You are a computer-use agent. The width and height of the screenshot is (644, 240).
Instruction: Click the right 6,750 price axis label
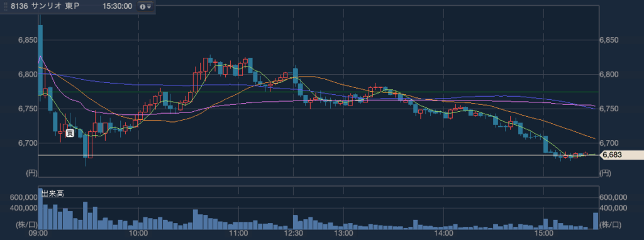[x=609, y=109]
